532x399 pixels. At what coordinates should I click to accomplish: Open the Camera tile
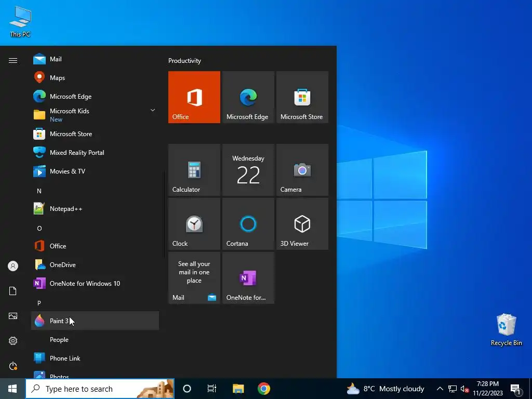pyautogui.click(x=302, y=170)
